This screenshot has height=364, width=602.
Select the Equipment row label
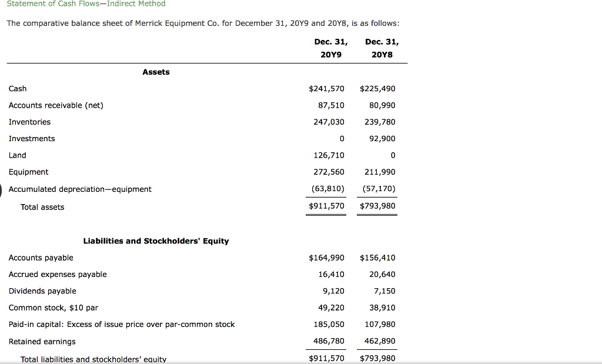pyautogui.click(x=28, y=172)
